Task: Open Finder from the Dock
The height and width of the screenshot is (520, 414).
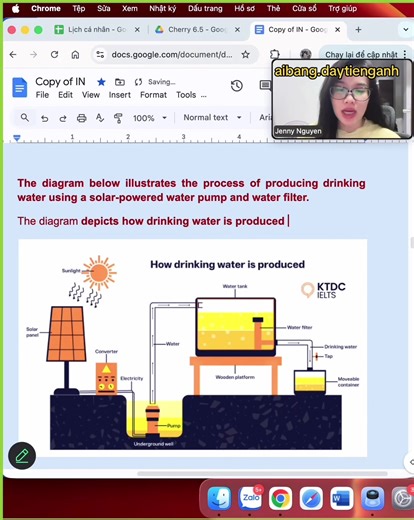Action: [219, 499]
